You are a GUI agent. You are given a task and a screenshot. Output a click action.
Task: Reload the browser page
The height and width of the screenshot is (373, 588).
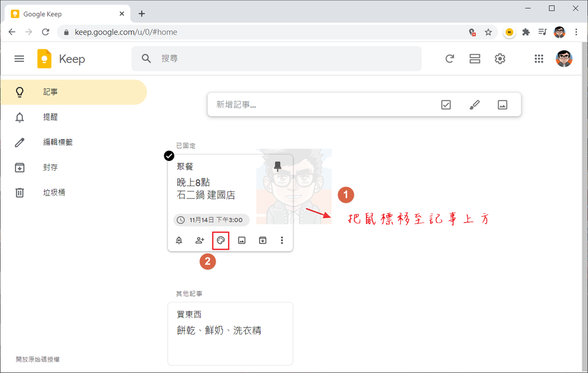[x=45, y=32]
